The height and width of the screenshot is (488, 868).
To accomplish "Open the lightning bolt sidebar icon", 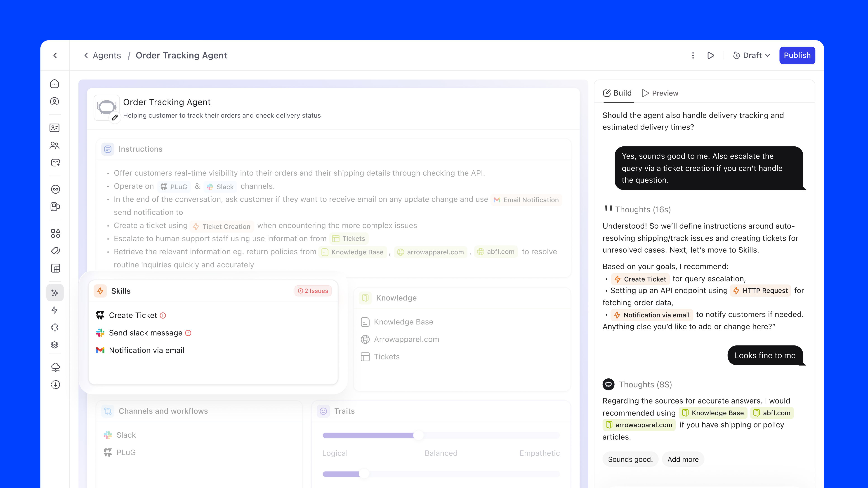I will point(54,310).
